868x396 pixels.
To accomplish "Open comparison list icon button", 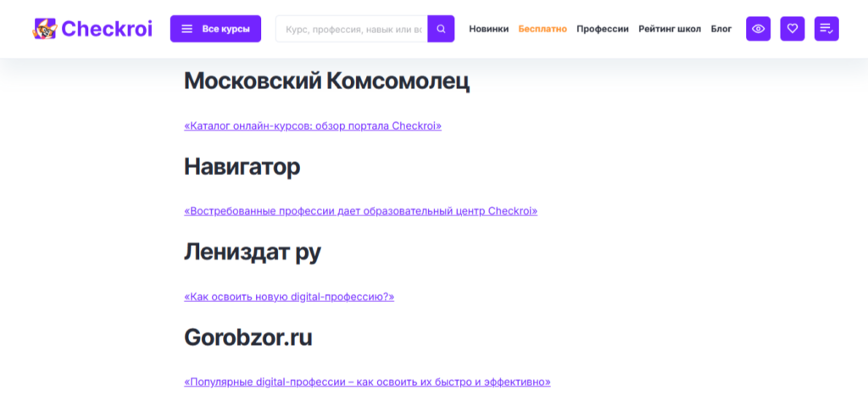I will pos(826,29).
